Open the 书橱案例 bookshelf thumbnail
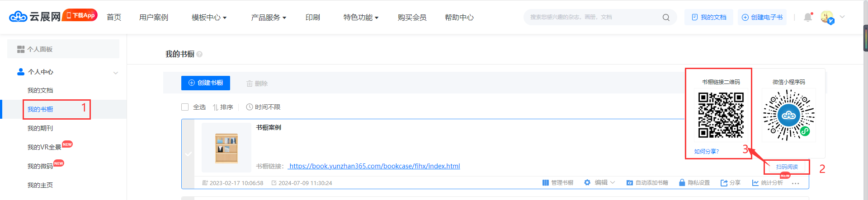 point(226,148)
